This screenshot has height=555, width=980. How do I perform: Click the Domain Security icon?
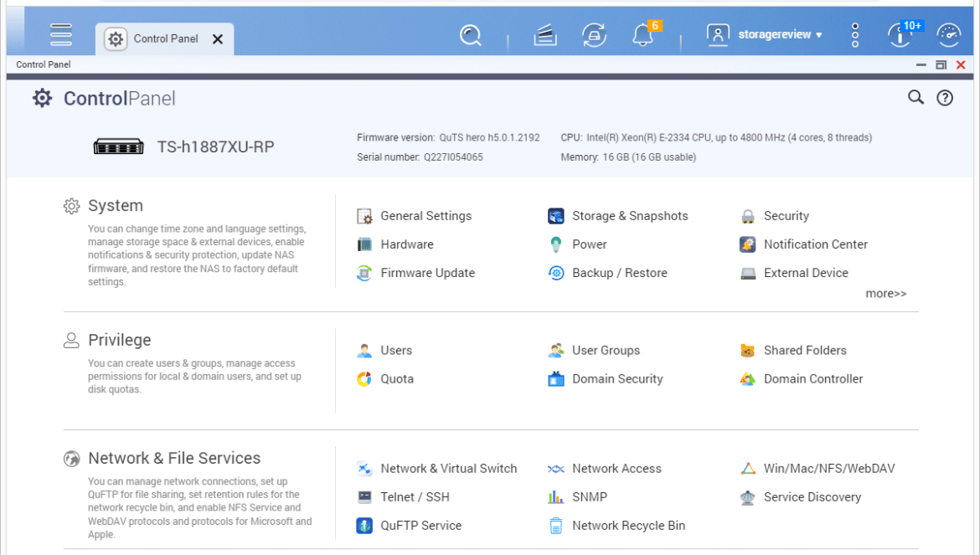[555, 379]
